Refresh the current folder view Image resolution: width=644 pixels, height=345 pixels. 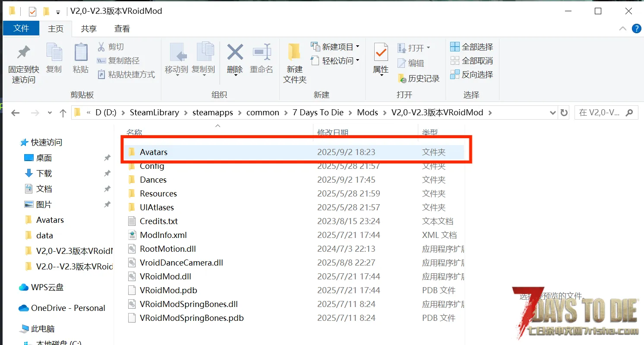tap(564, 113)
